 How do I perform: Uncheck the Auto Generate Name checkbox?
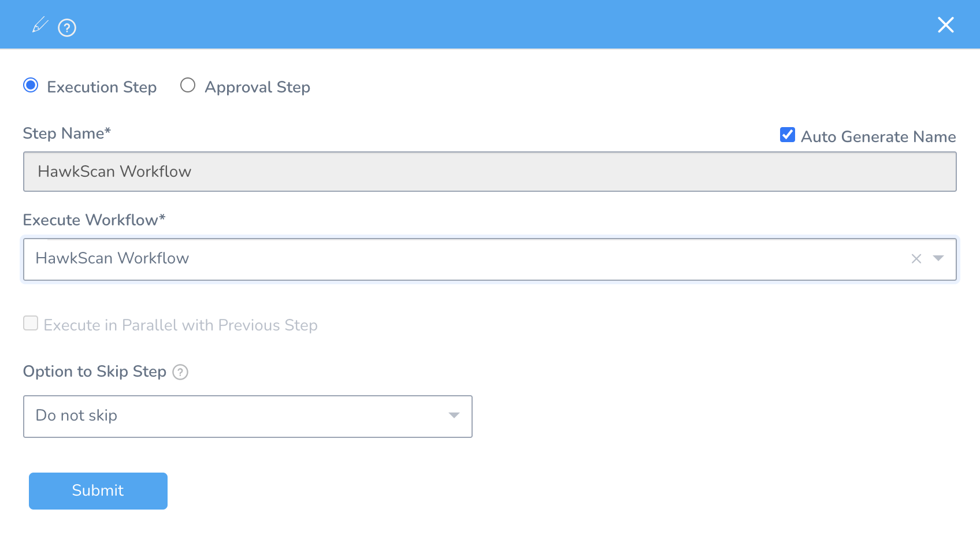[x=787, y=135]
